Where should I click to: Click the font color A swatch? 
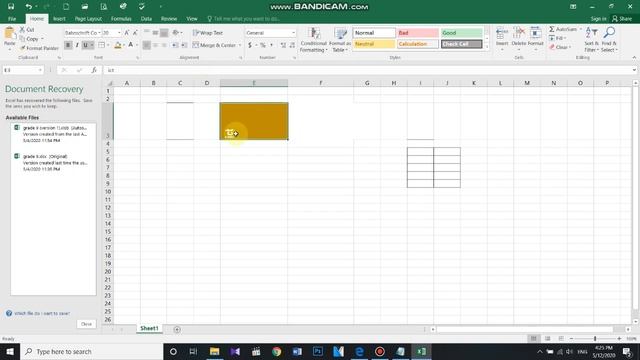(131, 45)
